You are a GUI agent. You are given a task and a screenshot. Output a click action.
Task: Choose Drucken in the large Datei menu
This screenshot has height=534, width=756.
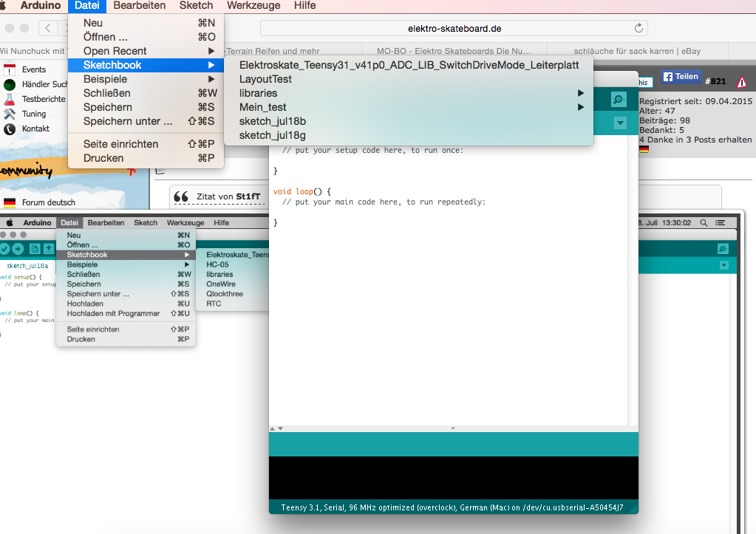[x=146, y=157]
